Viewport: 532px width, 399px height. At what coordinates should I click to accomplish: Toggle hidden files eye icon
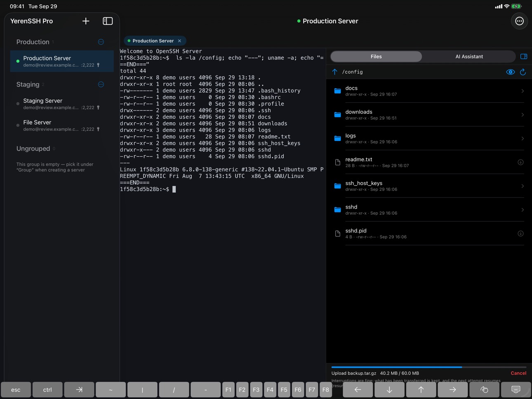pos(511,72)
